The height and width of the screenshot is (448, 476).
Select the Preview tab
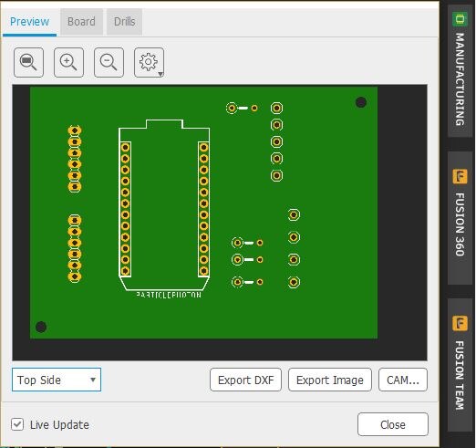point(29,22)
